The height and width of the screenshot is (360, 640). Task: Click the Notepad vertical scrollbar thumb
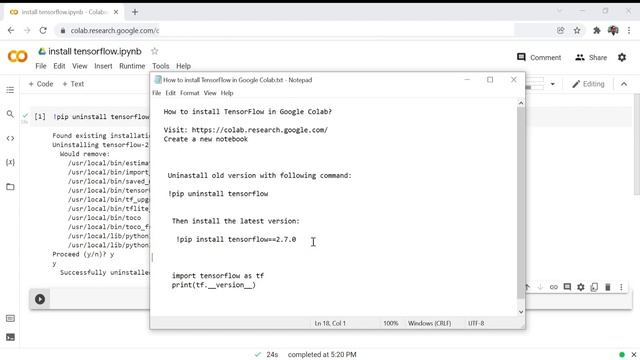521,203
